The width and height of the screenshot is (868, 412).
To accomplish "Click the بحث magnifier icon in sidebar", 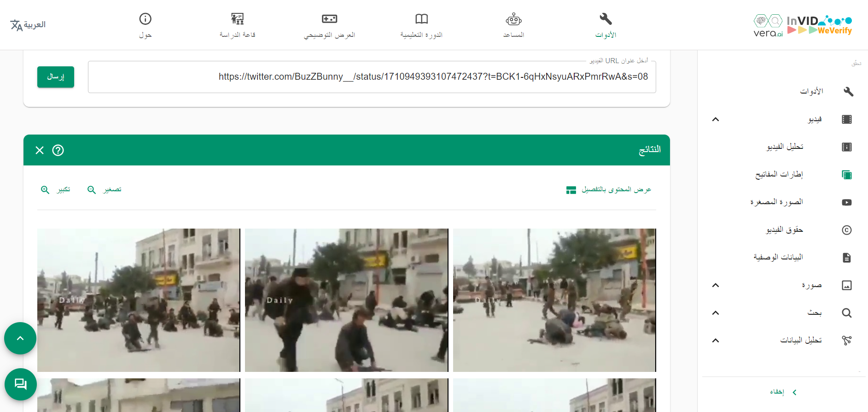I will [x=847, y=313].
